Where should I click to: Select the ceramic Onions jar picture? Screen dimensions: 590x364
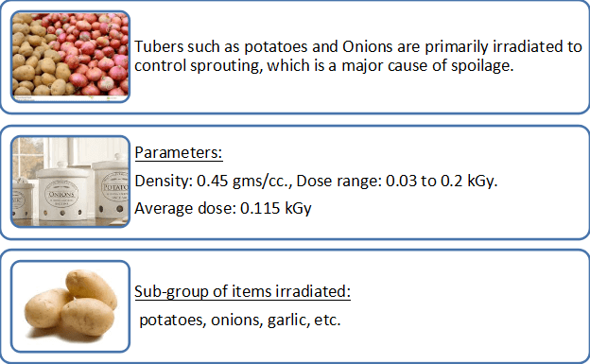point(70,182)
